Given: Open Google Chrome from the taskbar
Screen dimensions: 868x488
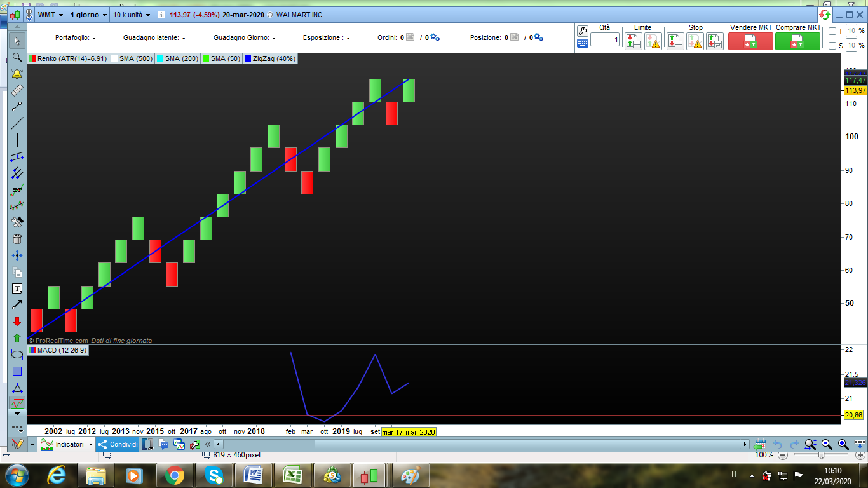Looking at the screenshot, I should [x=175, y=475].
